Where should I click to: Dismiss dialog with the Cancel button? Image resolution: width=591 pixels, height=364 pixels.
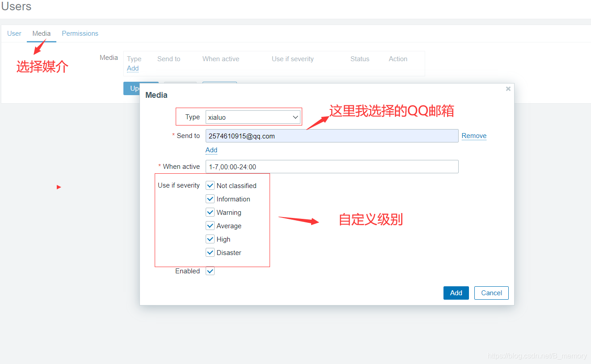point(491,293)
